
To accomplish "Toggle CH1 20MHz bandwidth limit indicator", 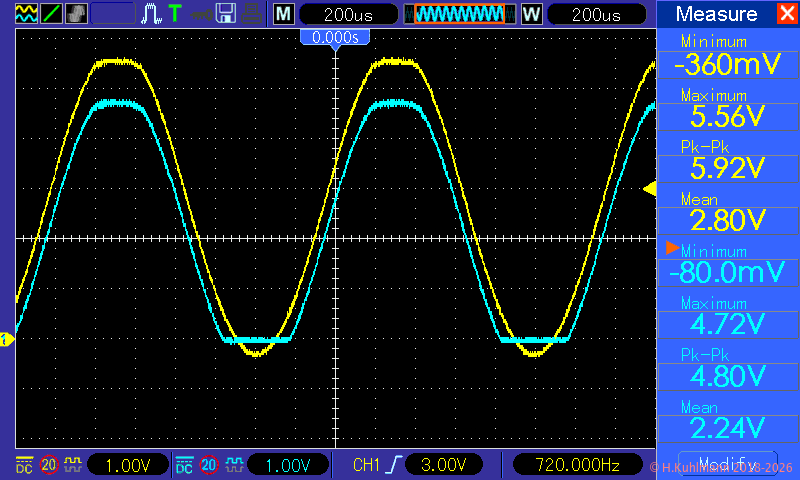I will pos(49,465).
